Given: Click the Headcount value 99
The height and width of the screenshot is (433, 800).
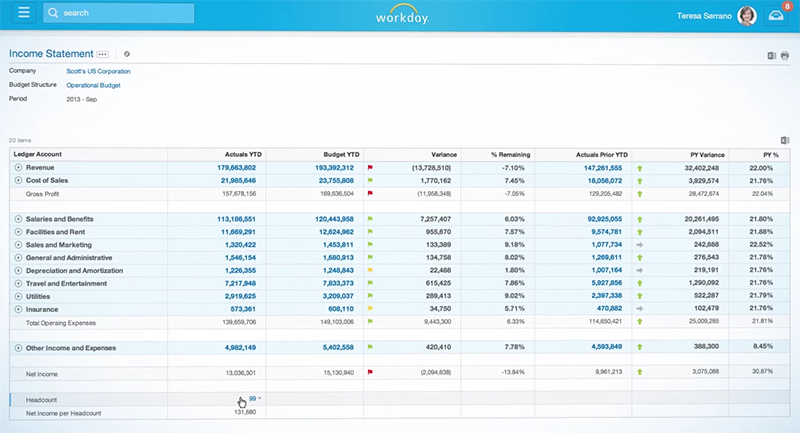Looking at the screenshot, I should pyautogui.click(x=253, y=398).
